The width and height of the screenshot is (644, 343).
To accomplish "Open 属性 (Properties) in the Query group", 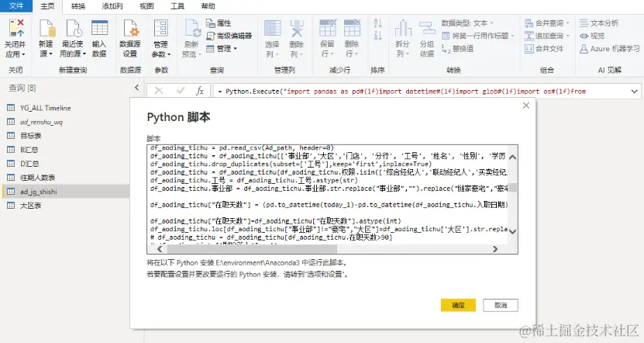I will 219,23.
